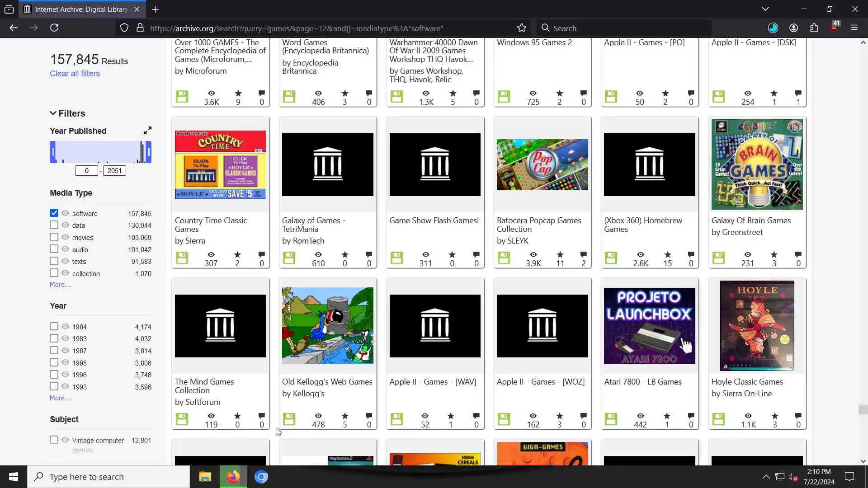Open the Hoyle Classic Games item title
868x488 pixels.
coord(747,382)
